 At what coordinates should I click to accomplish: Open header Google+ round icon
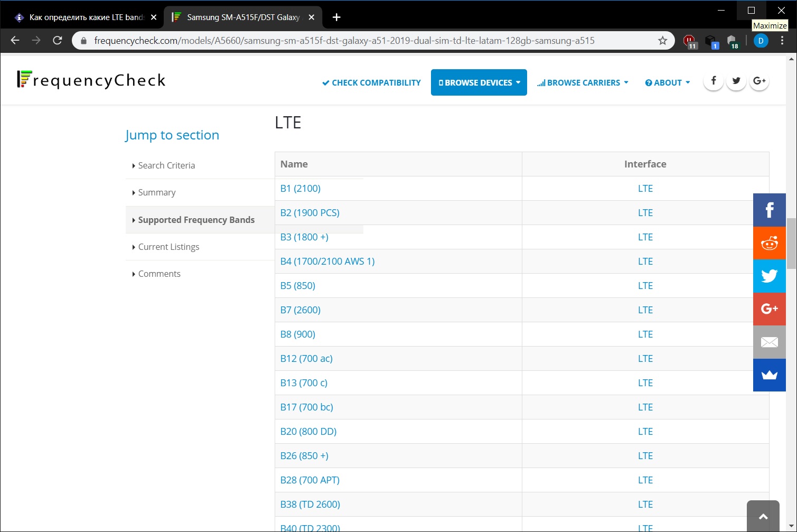(x=759, y=81)
